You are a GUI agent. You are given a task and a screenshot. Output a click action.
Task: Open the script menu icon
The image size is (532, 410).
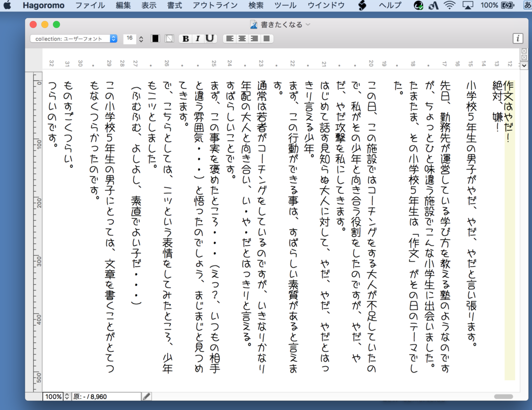point(362,5)
